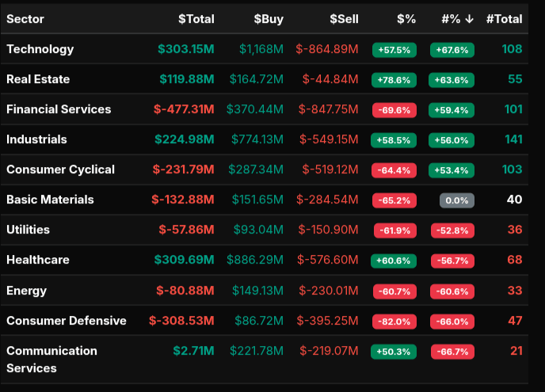Click the green +57.5% badge for Technology

tap(394, 50)
